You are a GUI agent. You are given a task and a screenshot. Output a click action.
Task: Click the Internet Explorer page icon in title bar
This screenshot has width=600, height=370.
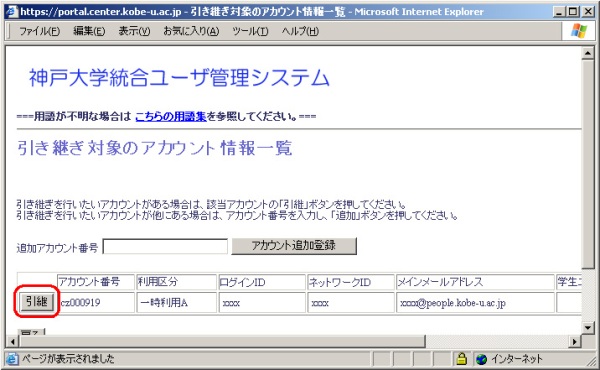coord(12,12)
